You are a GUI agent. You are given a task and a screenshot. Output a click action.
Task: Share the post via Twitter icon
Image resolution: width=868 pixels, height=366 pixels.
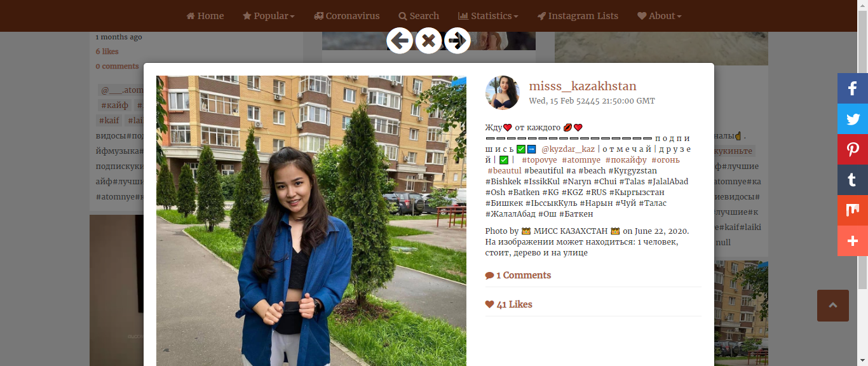[x=853, y=119]
